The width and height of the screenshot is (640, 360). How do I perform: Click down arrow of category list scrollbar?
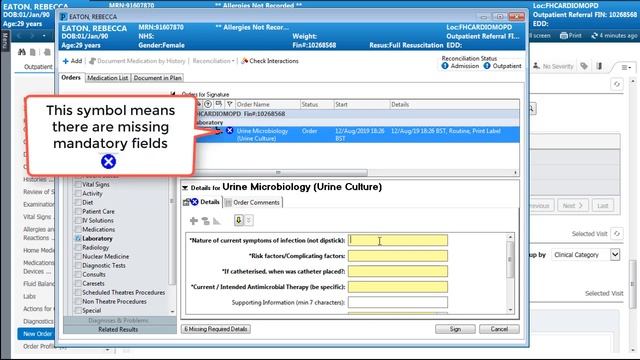coord(172,311)
